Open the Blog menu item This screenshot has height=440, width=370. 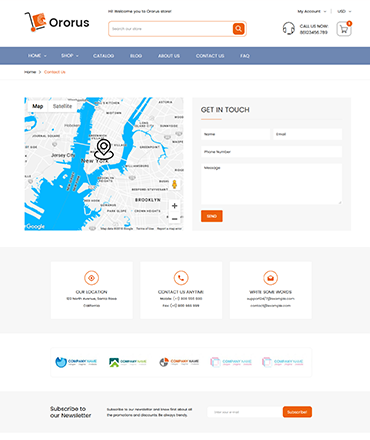136,56
